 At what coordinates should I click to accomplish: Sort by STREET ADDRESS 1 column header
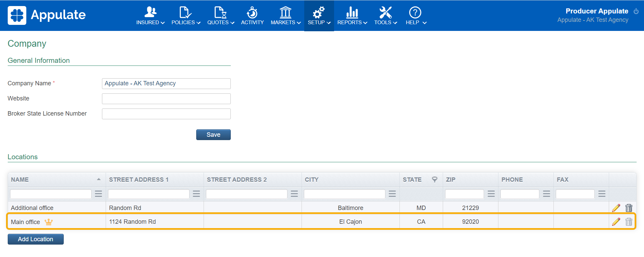tap(139, 180)
